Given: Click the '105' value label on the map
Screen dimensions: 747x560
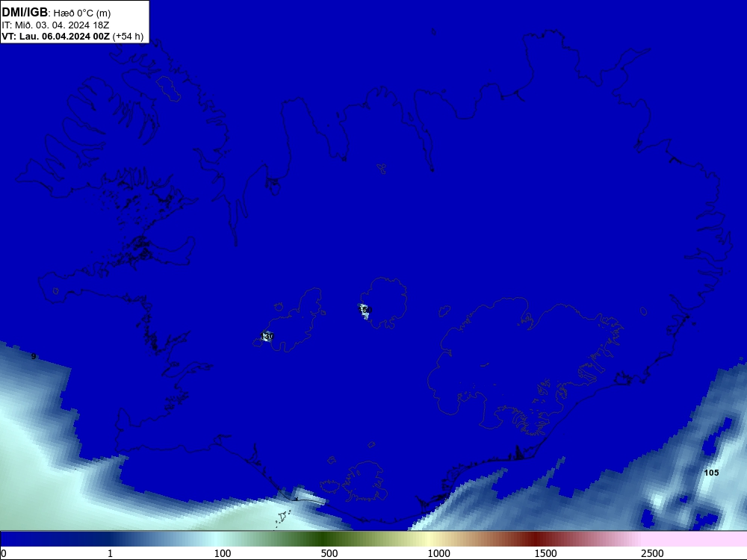Looking at the screenshot, I should pos(711,473).
